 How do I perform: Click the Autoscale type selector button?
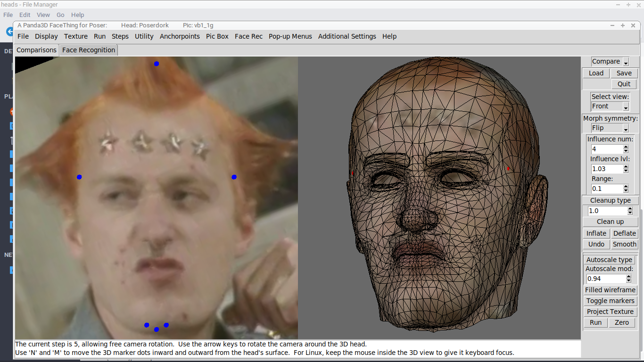[610, 260]
